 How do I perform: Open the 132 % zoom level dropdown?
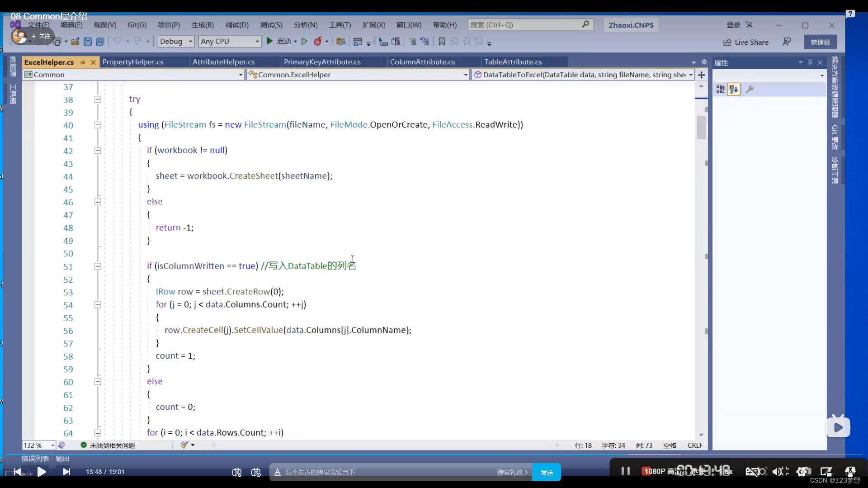[39, 445]
